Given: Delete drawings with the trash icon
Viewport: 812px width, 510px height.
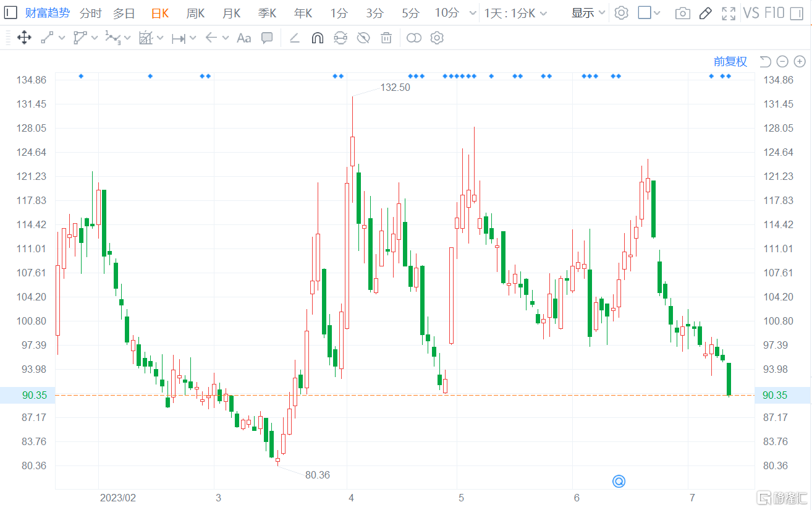Looking at the screenshot, I should click(x=386, y=38).
